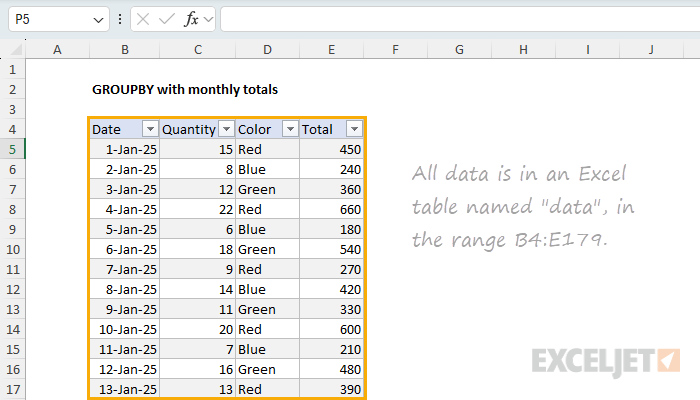Select row 10 header

click(x=12, y=250)
